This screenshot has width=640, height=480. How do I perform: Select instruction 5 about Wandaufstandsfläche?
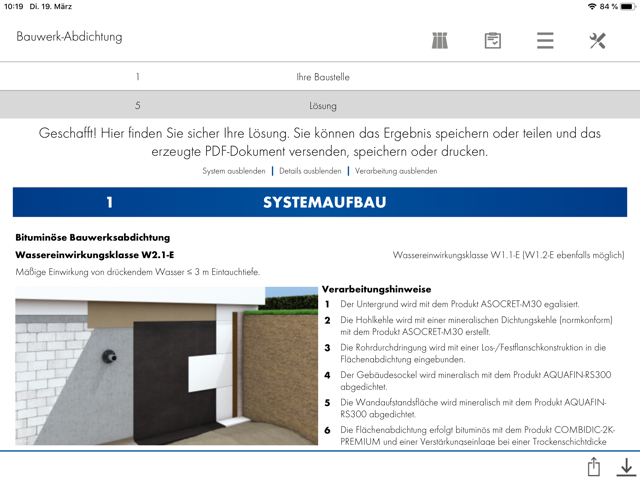[466, 408]
